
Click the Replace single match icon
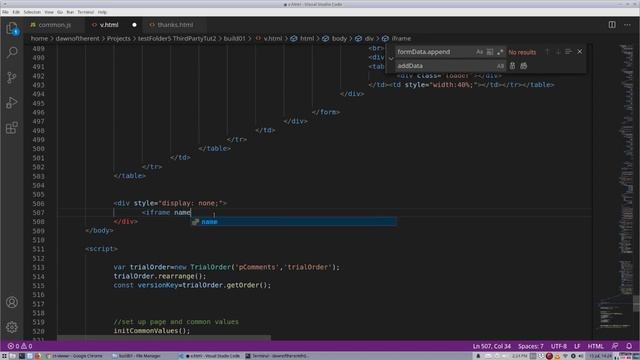click(513, 66)
